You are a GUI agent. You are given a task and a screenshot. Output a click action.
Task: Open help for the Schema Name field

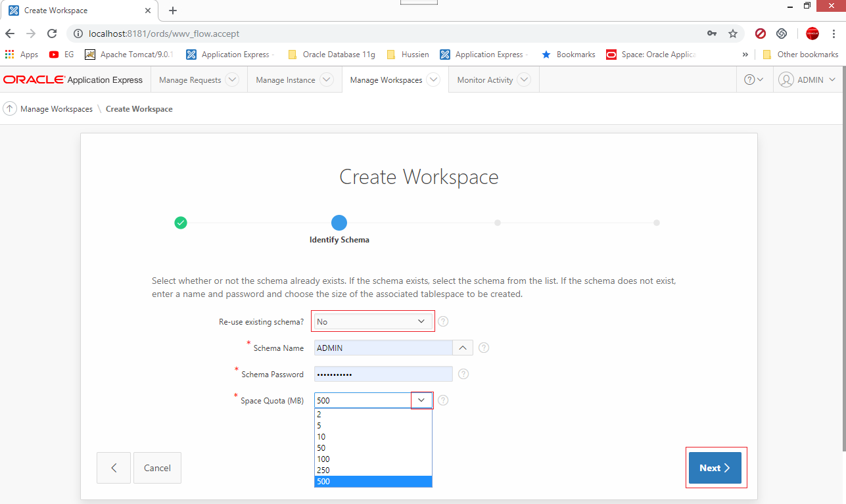483,347
